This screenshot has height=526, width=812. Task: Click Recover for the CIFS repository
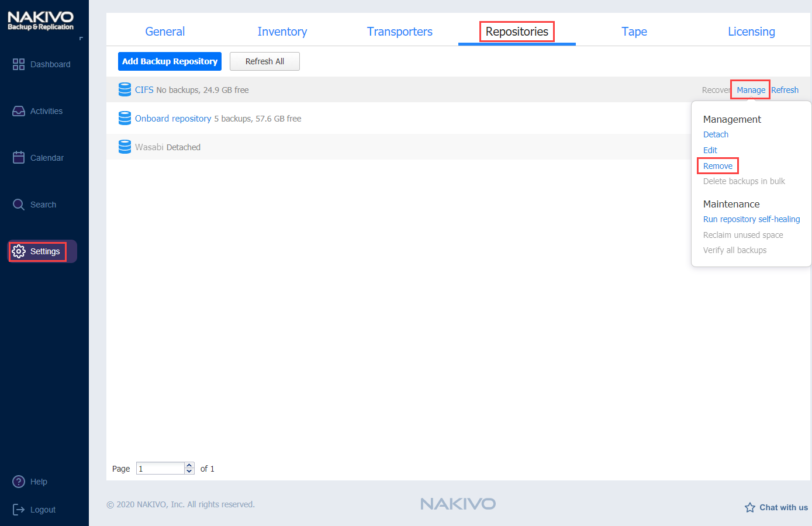[716, 90]
